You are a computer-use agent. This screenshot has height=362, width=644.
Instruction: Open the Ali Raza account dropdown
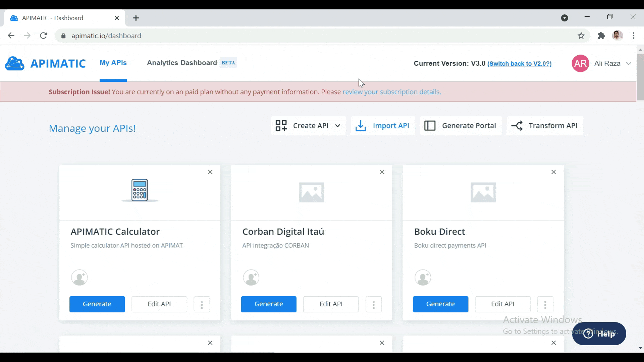629,63
